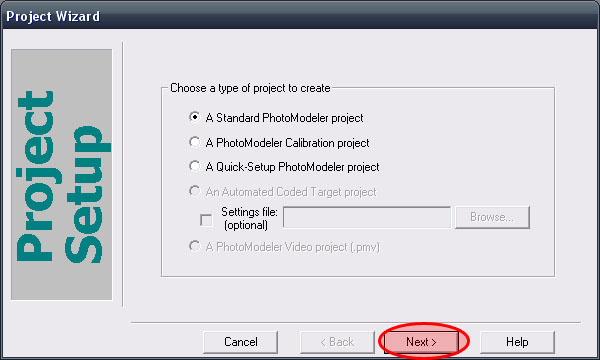This screenshot has width=600, height=360.
Task: Select the Automated Coded Target project radio
Action: [194, 191]
